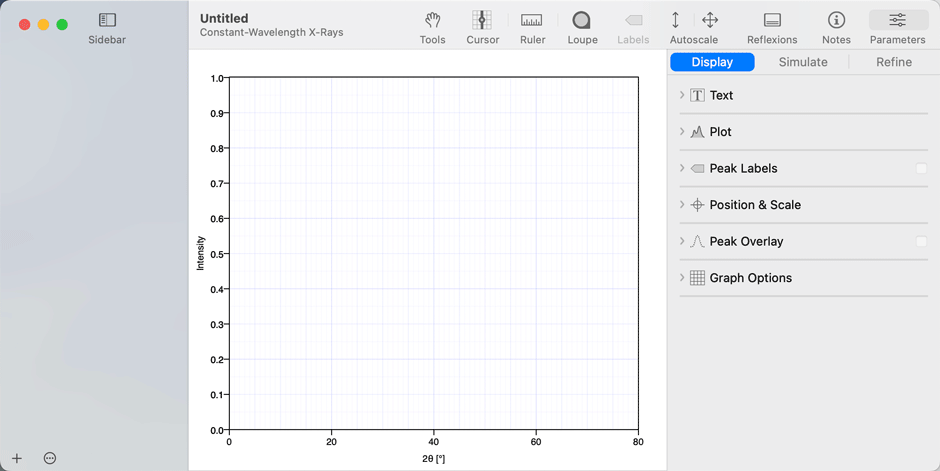Activate the Cursor tool
940x471 pixels.
tap(482, 21)
